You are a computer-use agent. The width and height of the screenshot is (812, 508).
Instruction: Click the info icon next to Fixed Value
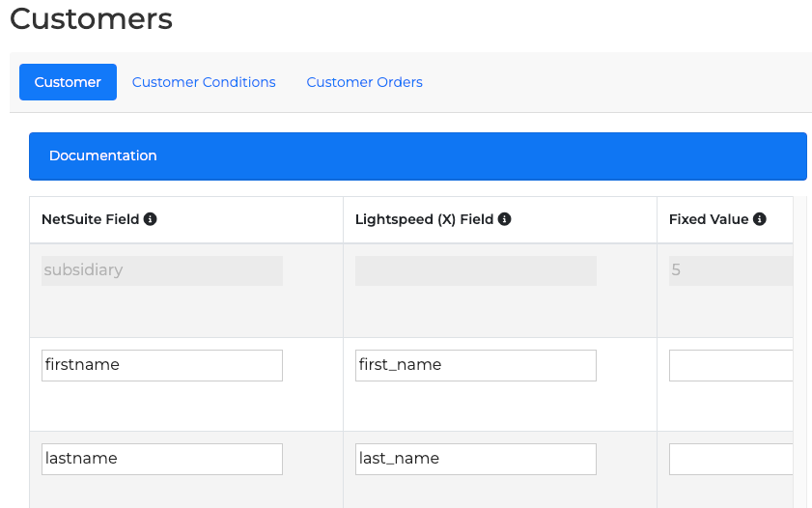click(x=760, y=219)
